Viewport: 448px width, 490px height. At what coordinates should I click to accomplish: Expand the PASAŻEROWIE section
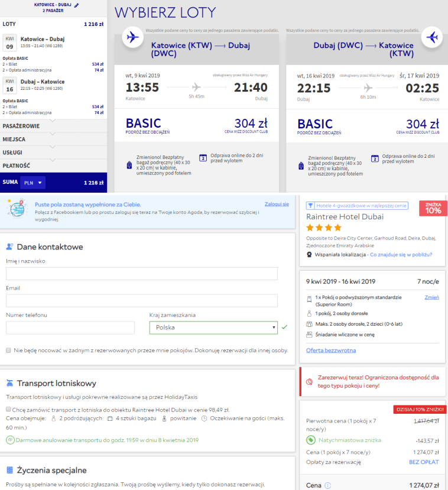[53, 126]
